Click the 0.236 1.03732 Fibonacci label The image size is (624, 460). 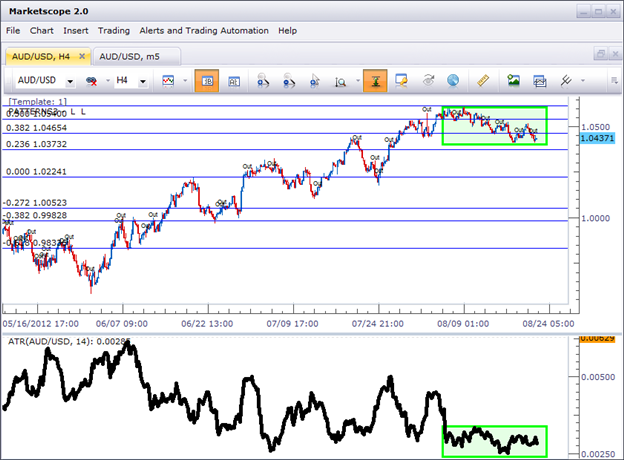coord(36,144)
